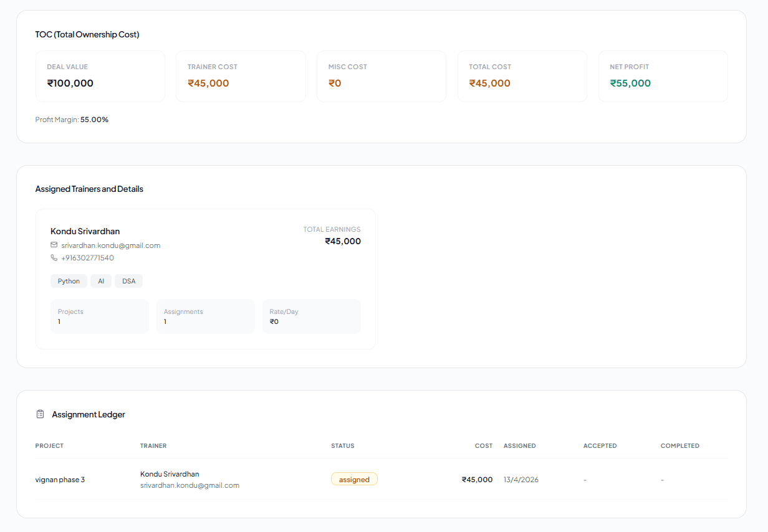Click the trainer name Kondu Srivardhan
Image resolution: width=768 pixels, height=532 pixels.
point(85,231)
